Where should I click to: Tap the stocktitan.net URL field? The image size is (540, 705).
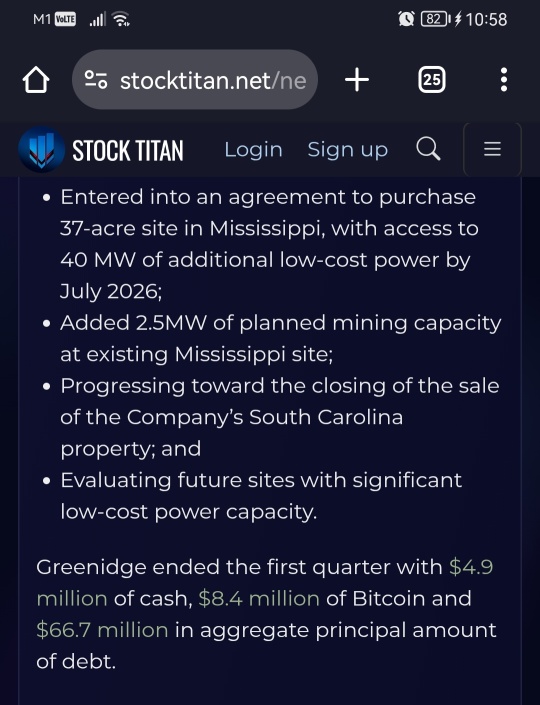coord(195,80)
